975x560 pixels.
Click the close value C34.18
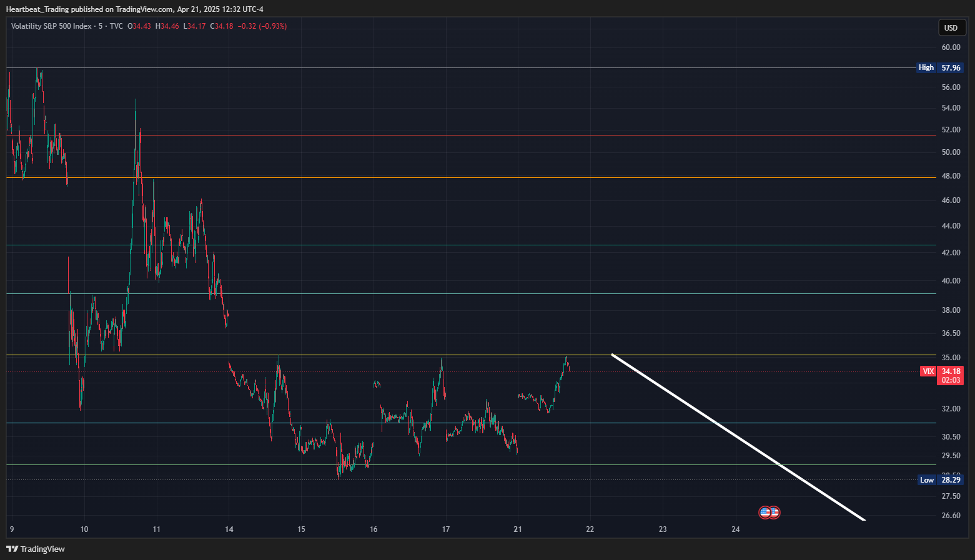221,26
